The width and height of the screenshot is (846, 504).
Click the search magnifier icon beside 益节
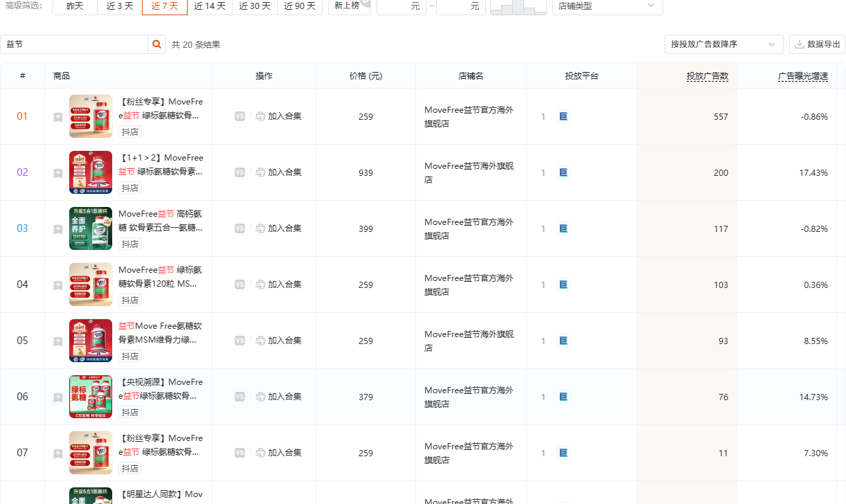pyautogui.click(x=157, y=44)
